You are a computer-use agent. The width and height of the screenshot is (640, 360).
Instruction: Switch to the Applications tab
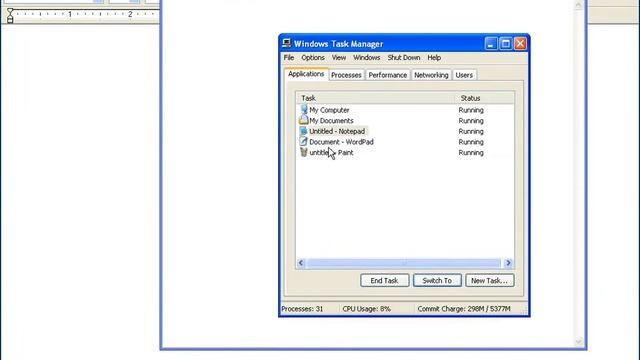click(306, 74)
